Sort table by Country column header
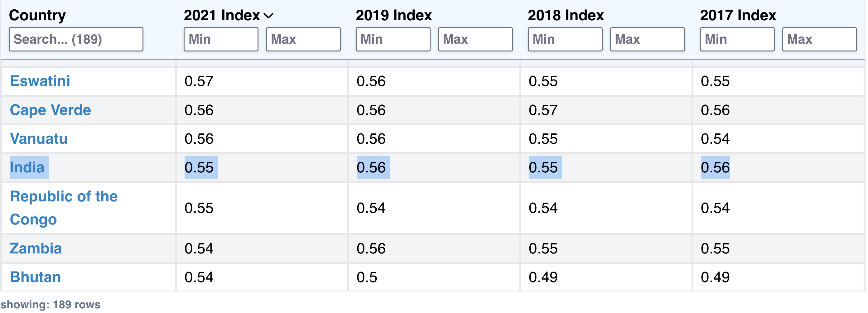The image size is (868, 313). (x=37, y=16)
